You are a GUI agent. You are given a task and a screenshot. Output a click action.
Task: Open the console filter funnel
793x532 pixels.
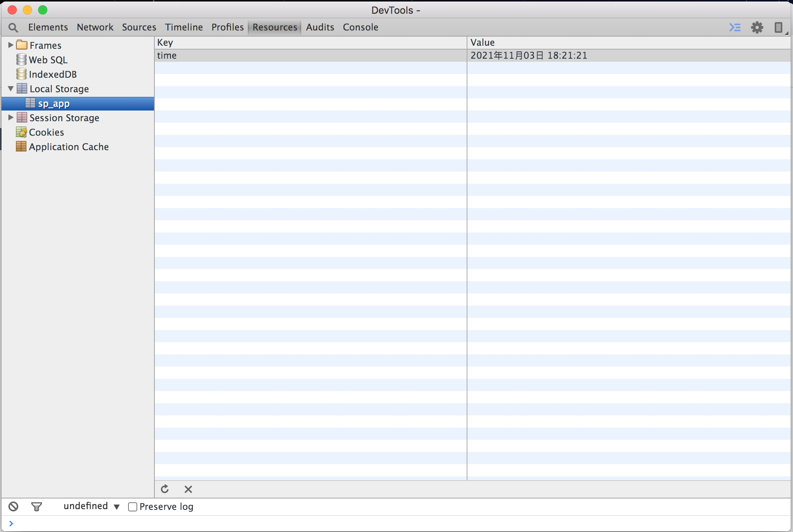pos(37,506)
